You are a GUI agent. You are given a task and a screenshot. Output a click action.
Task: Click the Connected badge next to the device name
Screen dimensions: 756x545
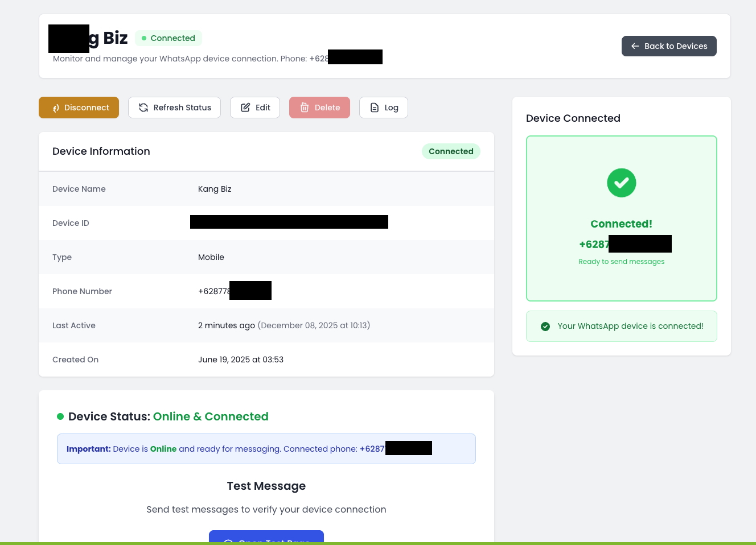tap(169, 38)
